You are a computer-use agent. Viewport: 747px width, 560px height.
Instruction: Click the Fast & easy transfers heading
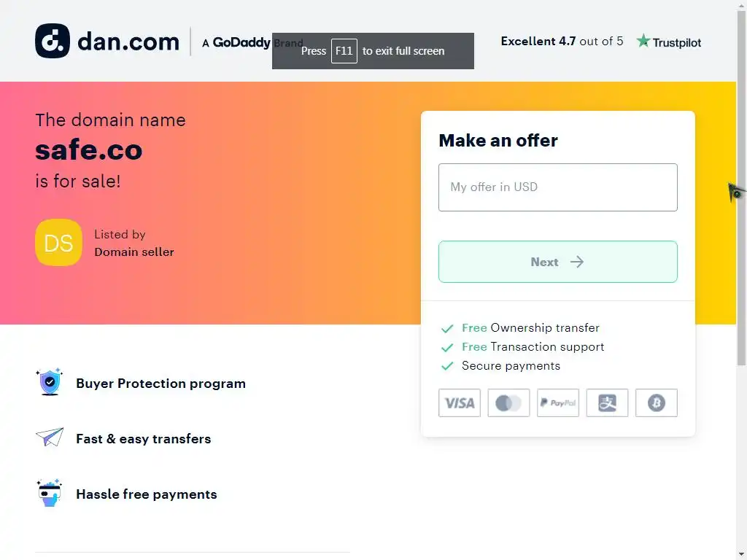[144, 439]
